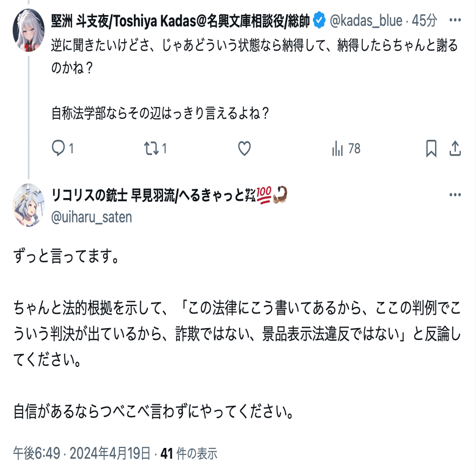Screen dimensions: 476x476
Task: Open view analytics showing 78 views
Action: [x=346, y=148]
